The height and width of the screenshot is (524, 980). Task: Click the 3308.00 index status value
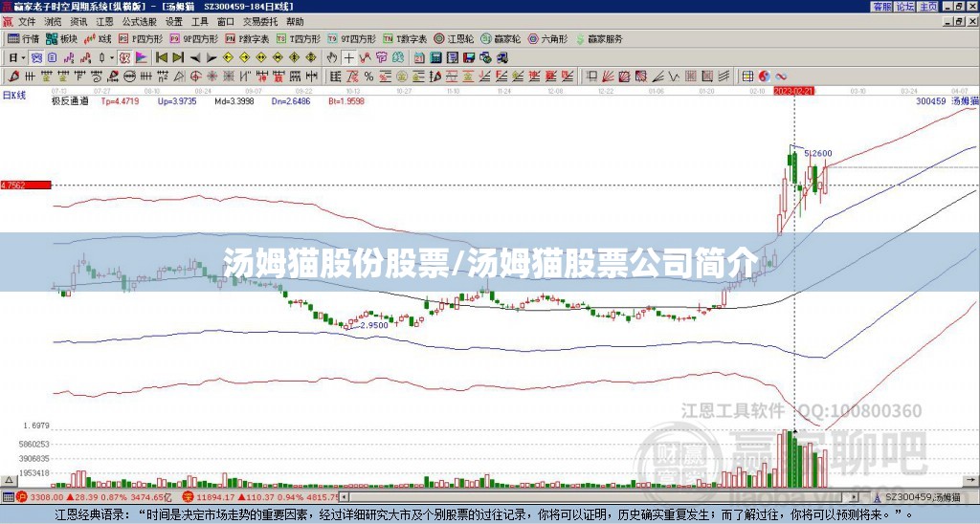tap(47, 497)
